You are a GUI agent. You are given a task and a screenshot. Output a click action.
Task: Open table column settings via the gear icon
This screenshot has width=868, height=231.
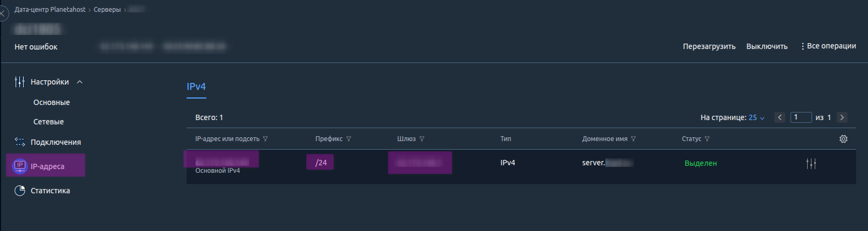tap(843, 139)
